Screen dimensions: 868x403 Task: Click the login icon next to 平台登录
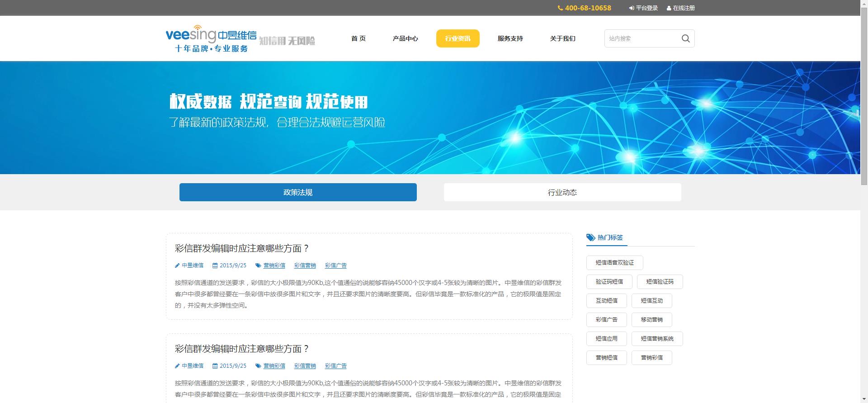[631, 8]
